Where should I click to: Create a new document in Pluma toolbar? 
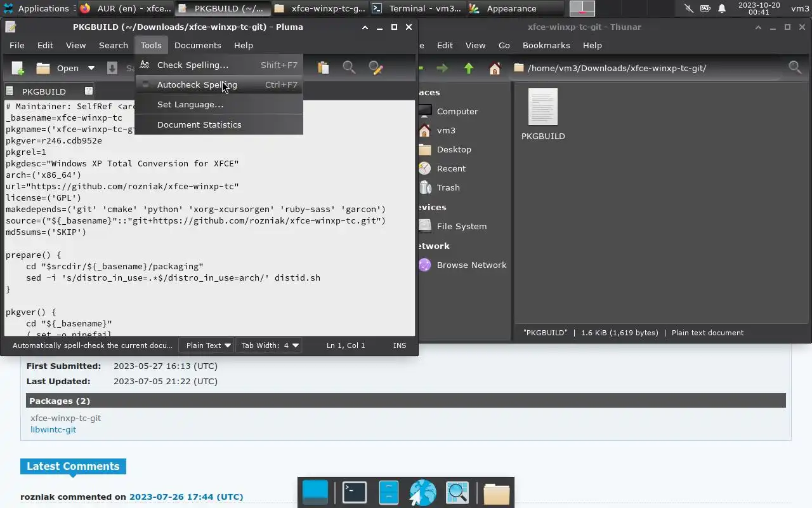point(18,68)
